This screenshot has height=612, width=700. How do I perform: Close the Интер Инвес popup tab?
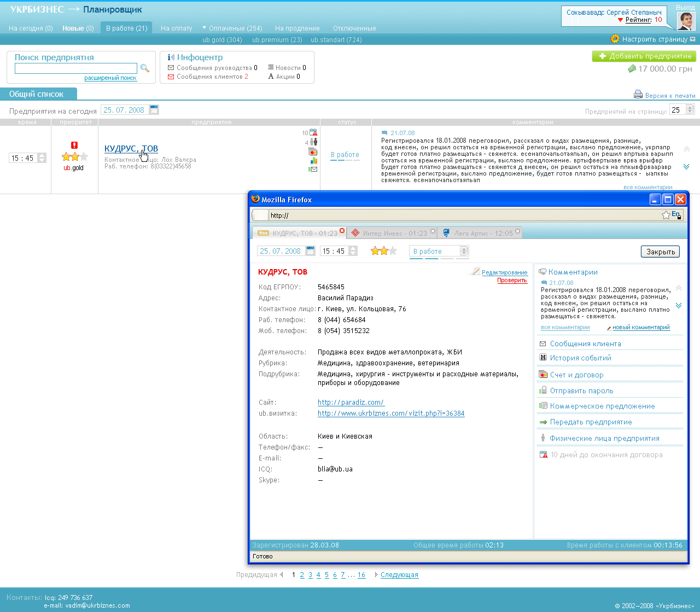click(433, 231)
